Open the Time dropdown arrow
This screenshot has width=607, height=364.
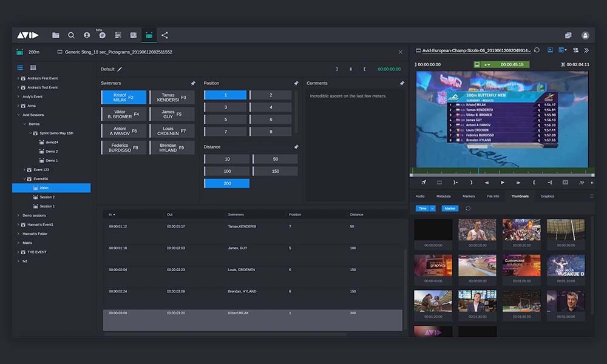pyautogui.click(x=433, y=209)
